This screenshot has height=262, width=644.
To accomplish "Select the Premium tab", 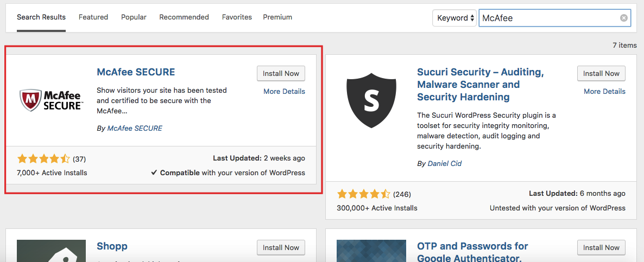I will click(x=277, y=17).
